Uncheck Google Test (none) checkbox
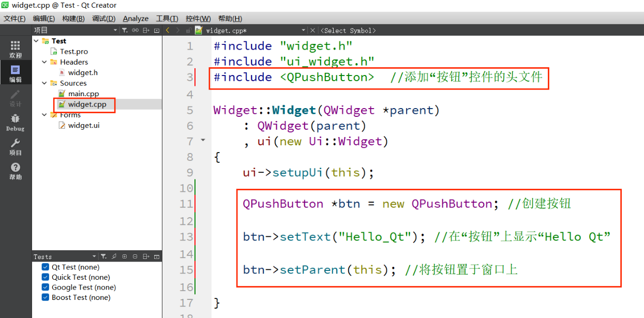This screenshot has width=644, height=318. pos(45,287)
